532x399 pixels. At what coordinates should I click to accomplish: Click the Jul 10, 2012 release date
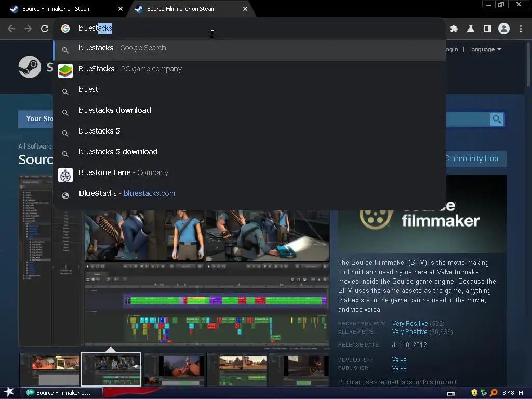409,345
